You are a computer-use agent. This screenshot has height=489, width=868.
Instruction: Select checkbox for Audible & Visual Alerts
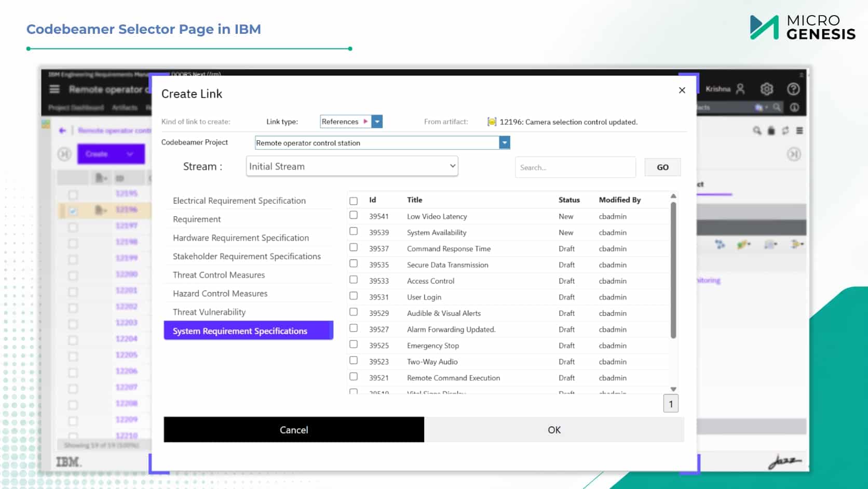[354, 312]
